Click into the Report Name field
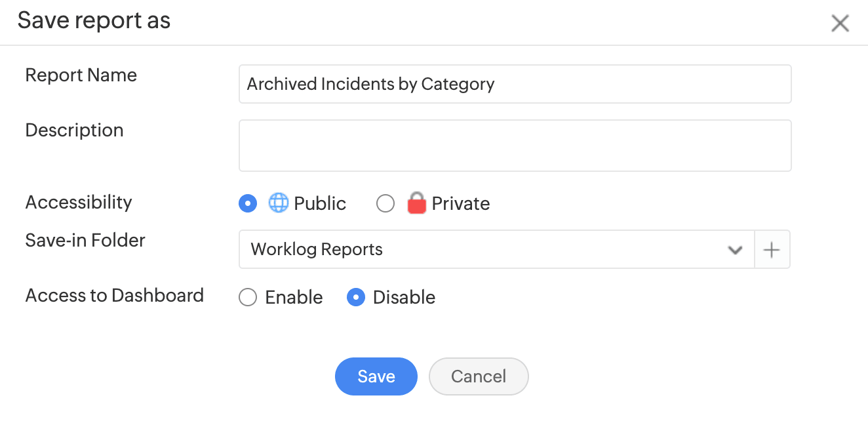The width and height of the screenshot is (868, 425). coord(515,84)
